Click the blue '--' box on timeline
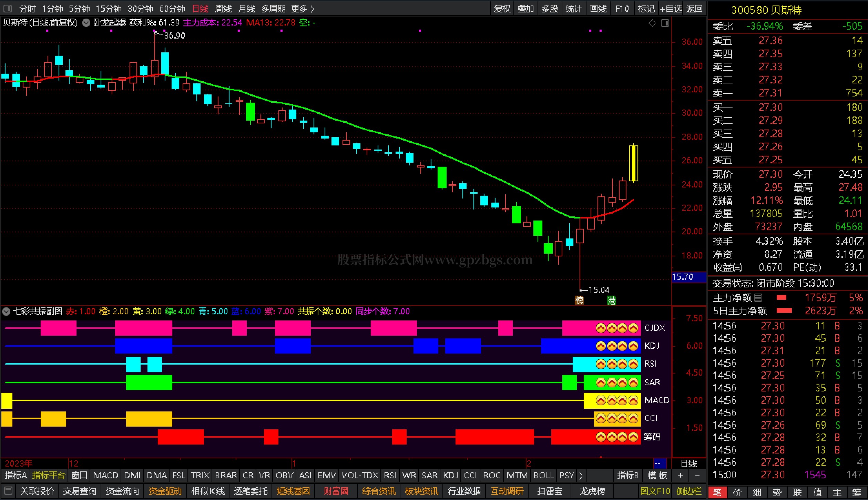 660,463
